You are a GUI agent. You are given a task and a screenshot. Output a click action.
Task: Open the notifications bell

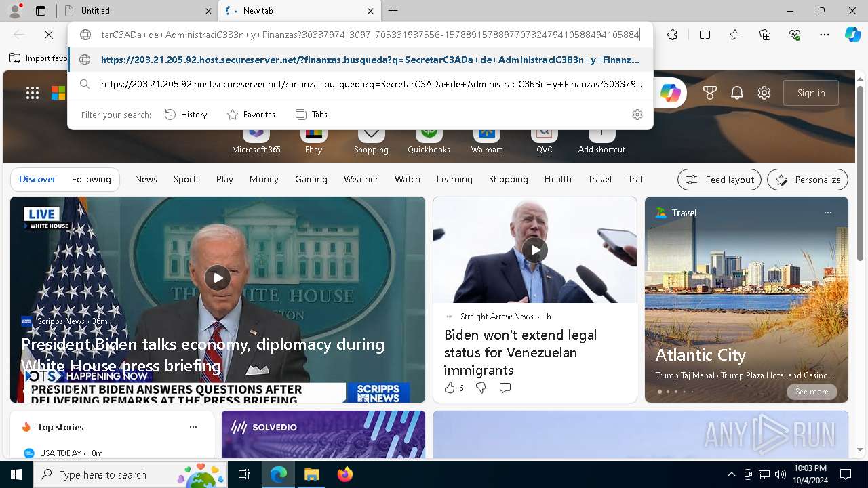pyautogui.click(x=737, y=93)
